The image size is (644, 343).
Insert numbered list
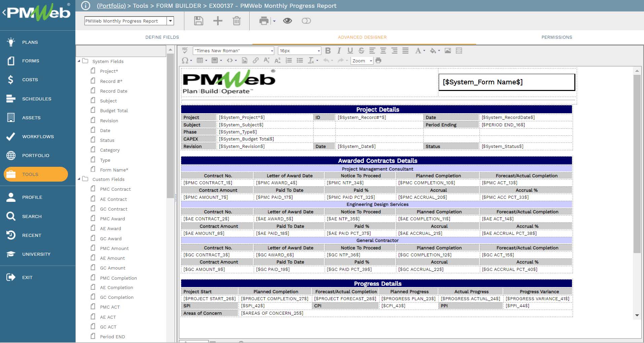(289, 60)
